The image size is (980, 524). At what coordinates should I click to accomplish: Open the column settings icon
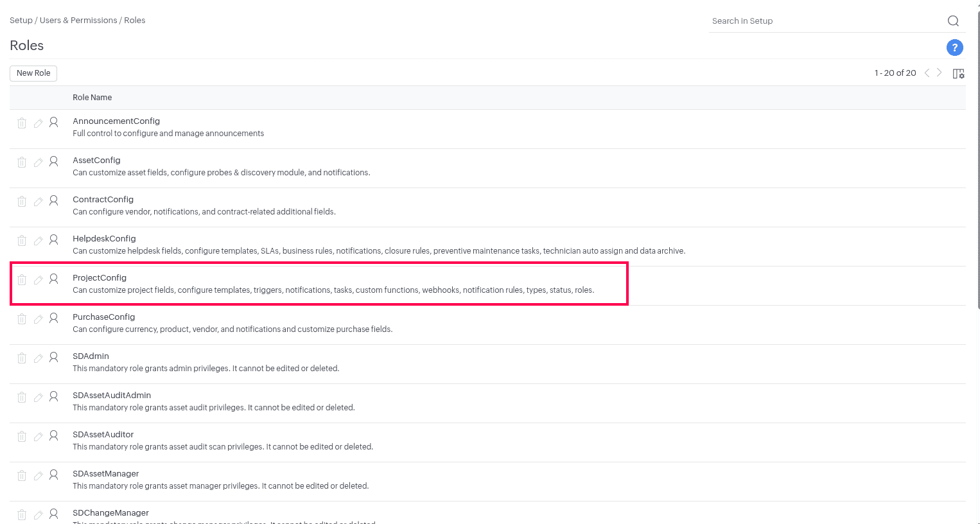click(958, 73)
